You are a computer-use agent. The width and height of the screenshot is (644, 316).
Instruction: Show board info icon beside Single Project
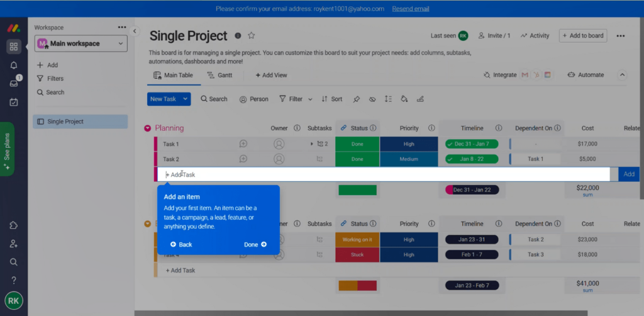[238, 36]
